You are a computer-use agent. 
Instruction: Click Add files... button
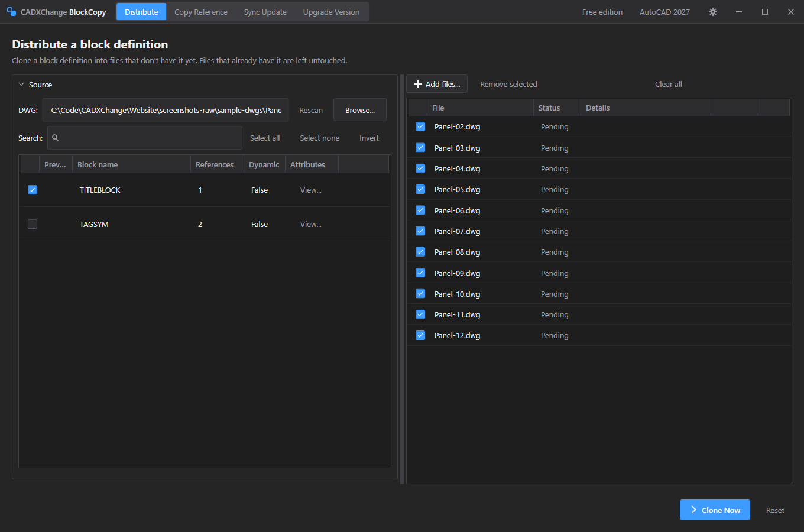coord(437,84)
